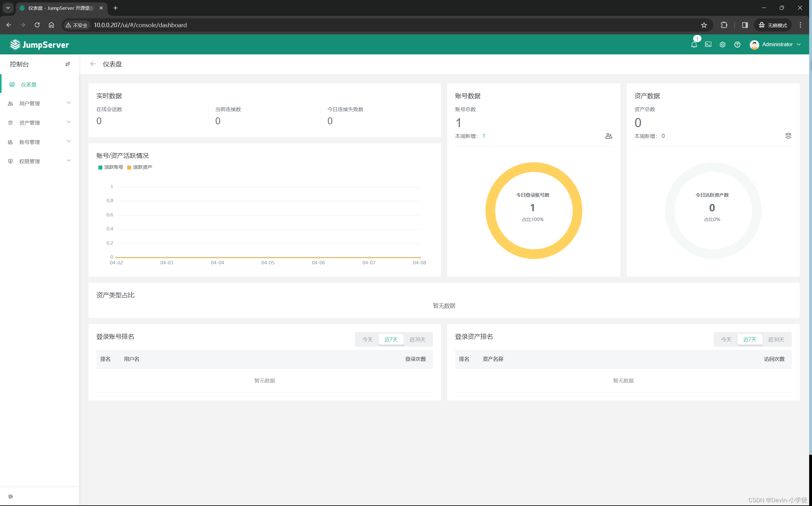The width and height of the screenshot is (812, 506).
Task: Open 用户管理 menu label
Action: click(29, 104)
